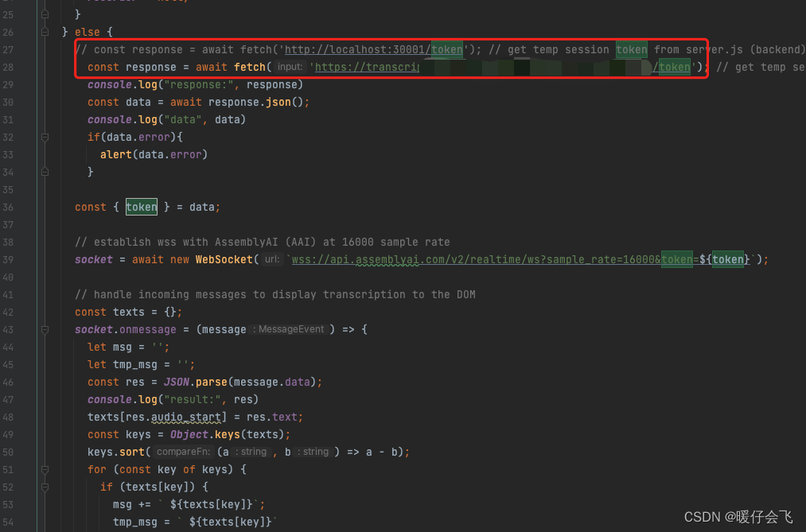806x532 pixels.
Task: Click the 'compareFn:' inlay hint in keys.sort
Action: pyautogui.click(x=183, y=452)
